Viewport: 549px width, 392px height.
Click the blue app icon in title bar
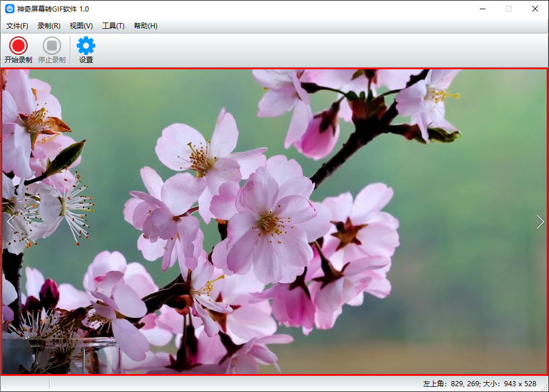click(x=10, y=9)
